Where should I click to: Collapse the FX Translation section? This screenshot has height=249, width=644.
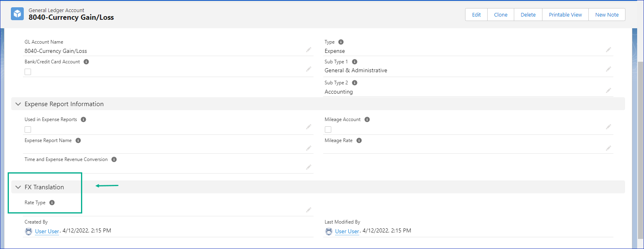pos(18,187)
